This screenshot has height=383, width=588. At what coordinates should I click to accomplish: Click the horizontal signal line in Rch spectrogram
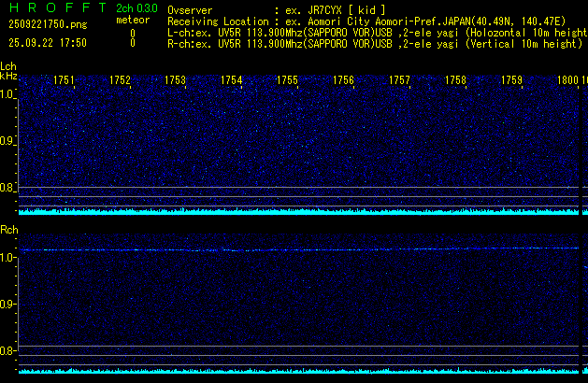point(280,249)
